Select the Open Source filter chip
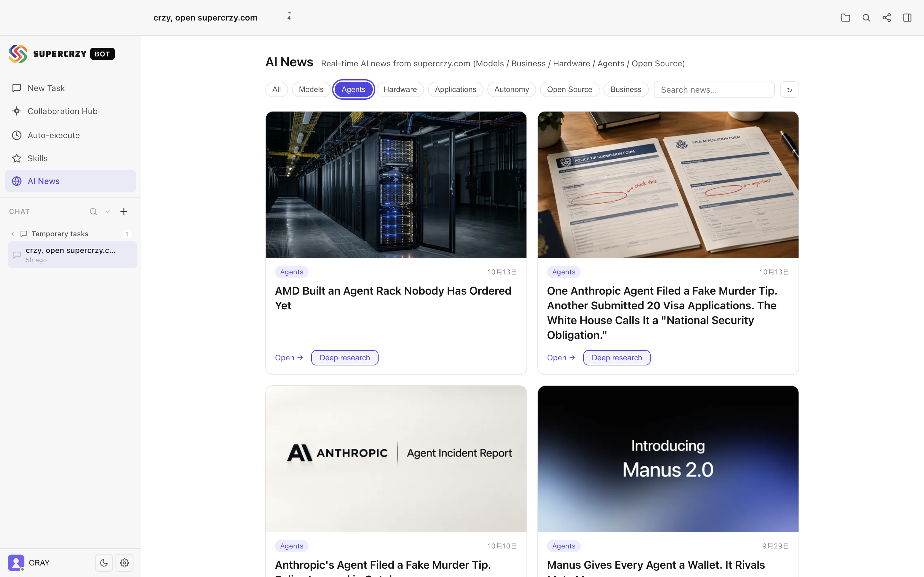The height and width of the screenshot is (577, 924). click(569, 89)
